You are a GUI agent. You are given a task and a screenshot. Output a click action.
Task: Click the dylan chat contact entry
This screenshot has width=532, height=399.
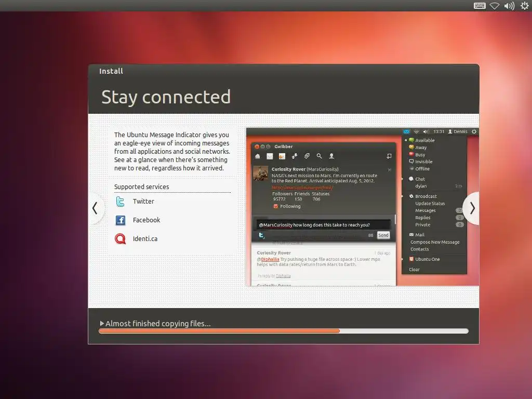(x=421, y=186)
